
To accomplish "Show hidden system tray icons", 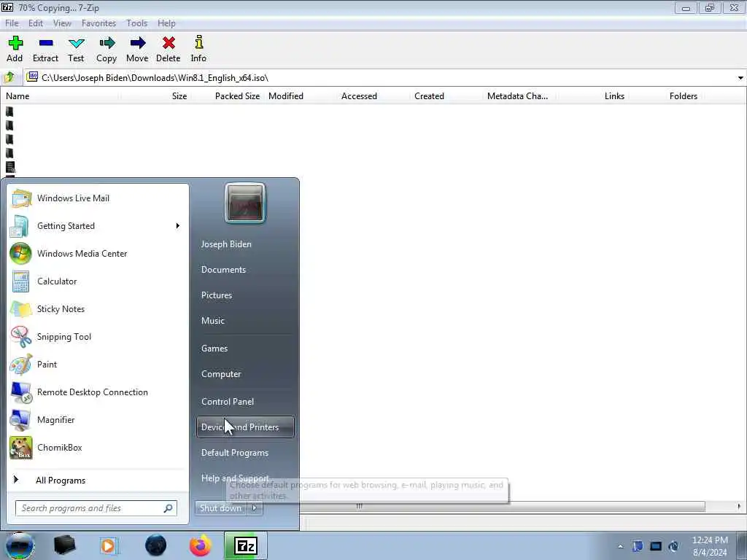I will [620, 546].
